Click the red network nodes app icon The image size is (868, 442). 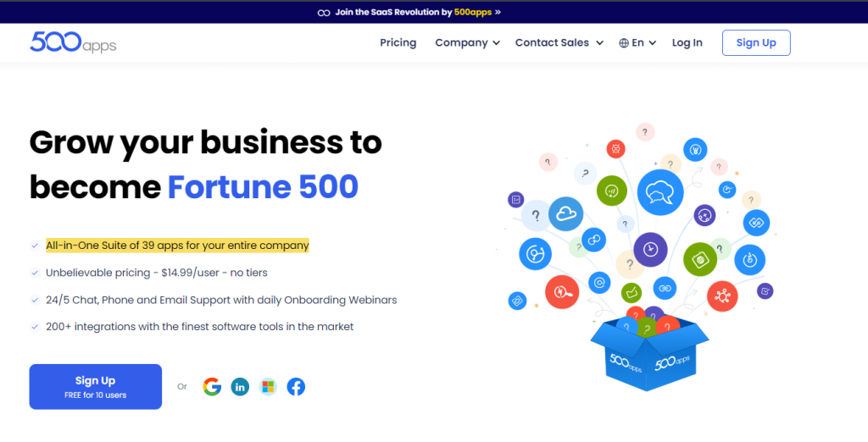click(722, 296)
